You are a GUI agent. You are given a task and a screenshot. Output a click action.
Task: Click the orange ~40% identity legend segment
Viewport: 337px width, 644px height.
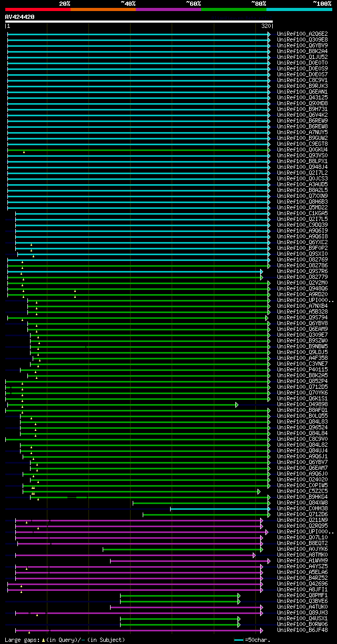coord(103,9)
